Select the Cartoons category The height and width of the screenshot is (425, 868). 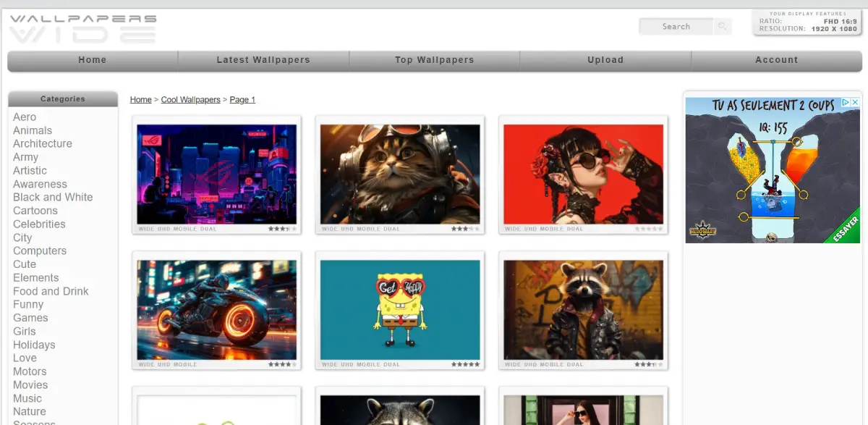35,211
